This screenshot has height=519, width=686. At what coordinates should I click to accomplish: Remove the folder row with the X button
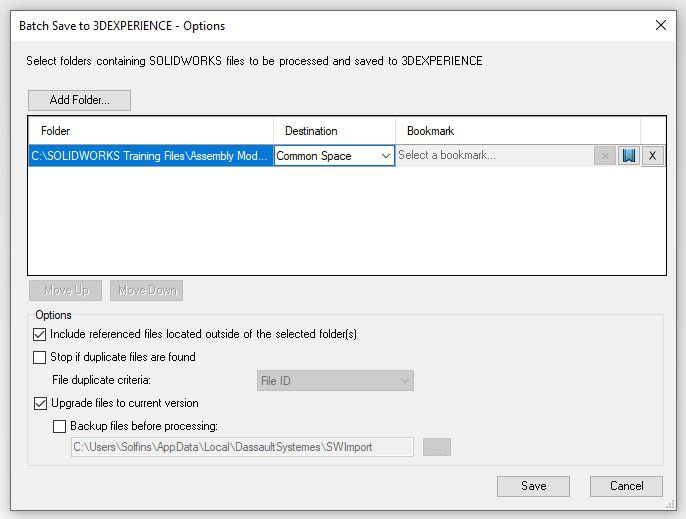[x=652, y=156]
